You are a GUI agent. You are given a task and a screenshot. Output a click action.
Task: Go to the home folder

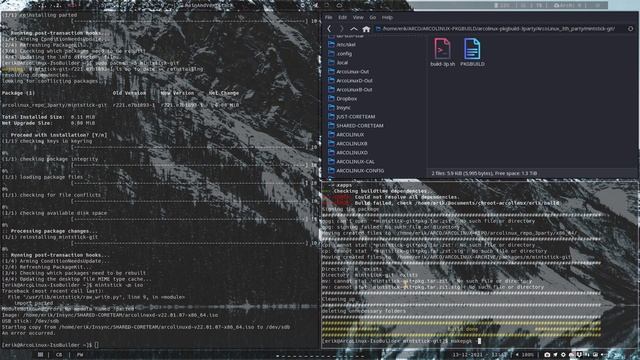366,29
